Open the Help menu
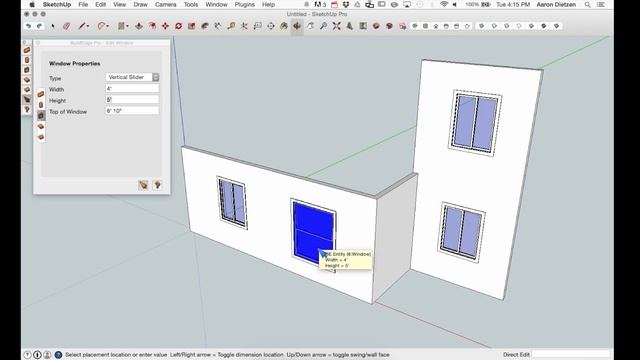This screenshot has width=640, height=360. (x=268, y=4)
